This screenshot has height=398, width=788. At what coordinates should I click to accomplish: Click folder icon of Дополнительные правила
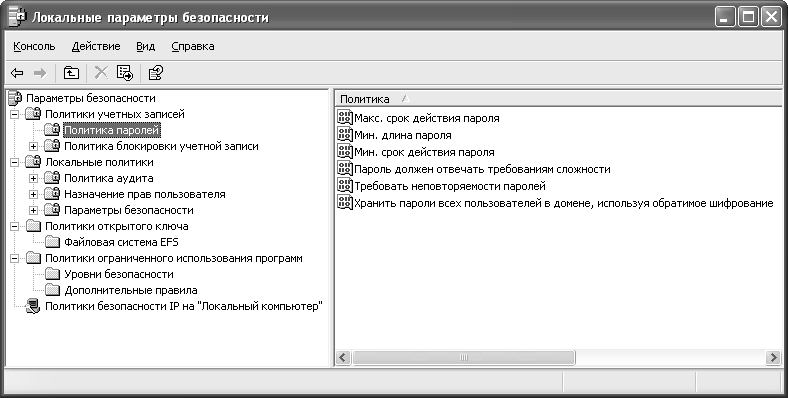(x=52, y=290)
